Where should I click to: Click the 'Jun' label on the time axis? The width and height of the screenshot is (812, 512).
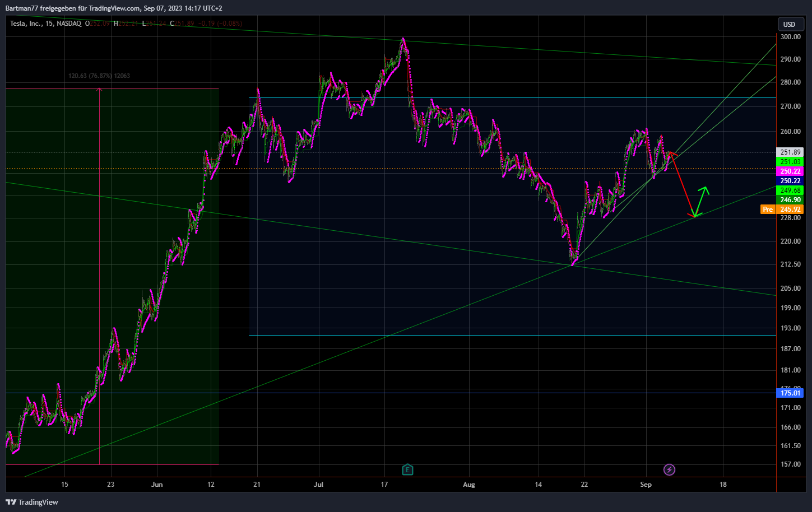tap(157, 485)
